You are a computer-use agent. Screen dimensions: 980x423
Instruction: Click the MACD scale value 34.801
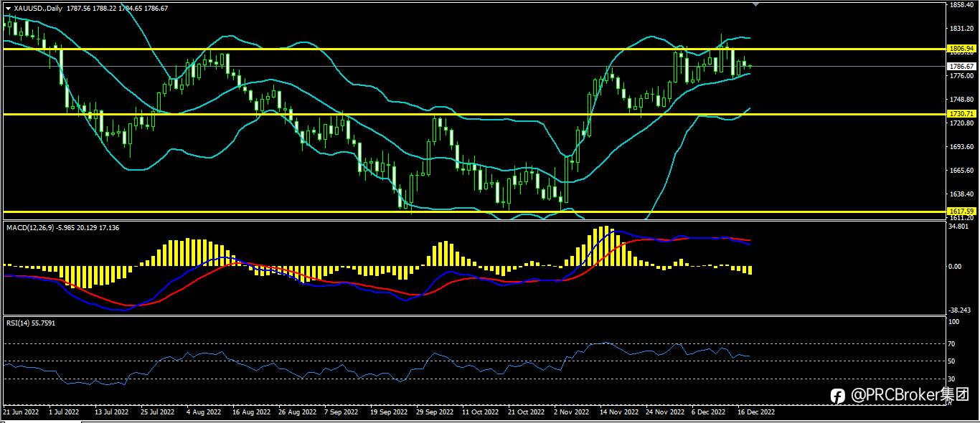pos(958,227)
